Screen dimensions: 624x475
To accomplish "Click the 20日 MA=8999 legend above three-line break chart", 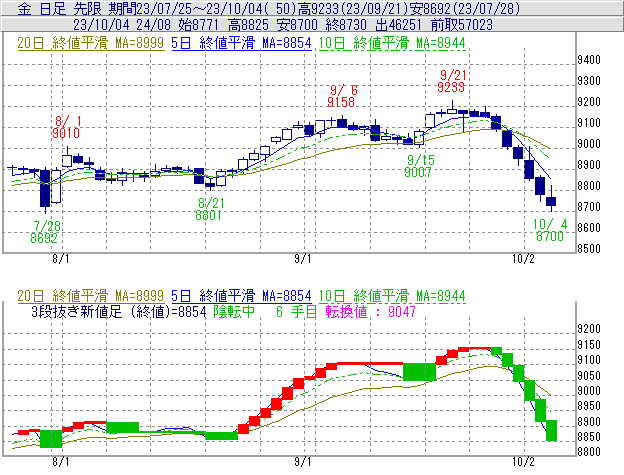I will [90, 296].
